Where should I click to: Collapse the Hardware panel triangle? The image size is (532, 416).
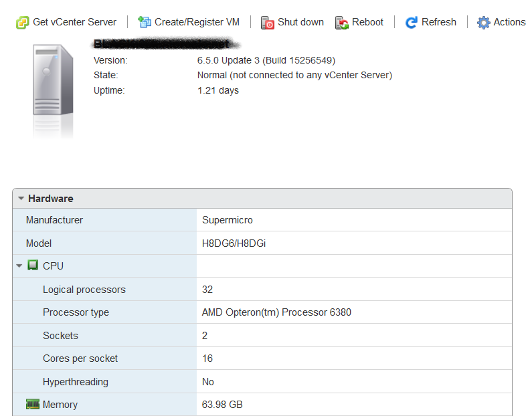point(21,199)
